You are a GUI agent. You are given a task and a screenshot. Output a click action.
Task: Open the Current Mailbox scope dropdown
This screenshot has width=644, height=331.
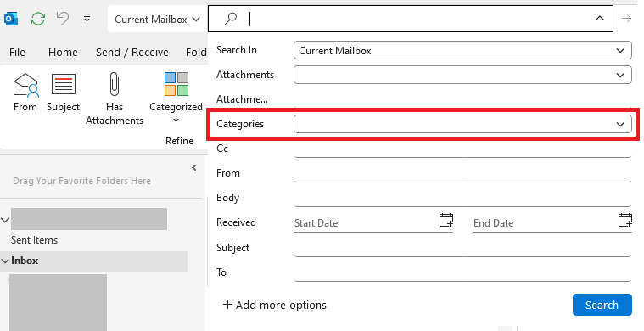pyautogui.click(x=157, y=20)
